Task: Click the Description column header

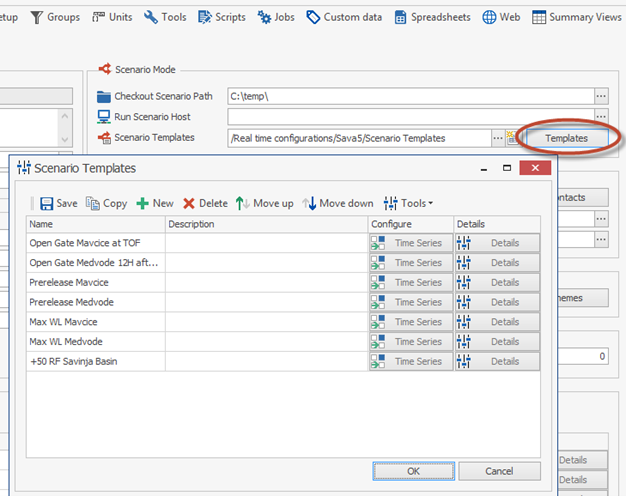Action: tap(266, 224)
